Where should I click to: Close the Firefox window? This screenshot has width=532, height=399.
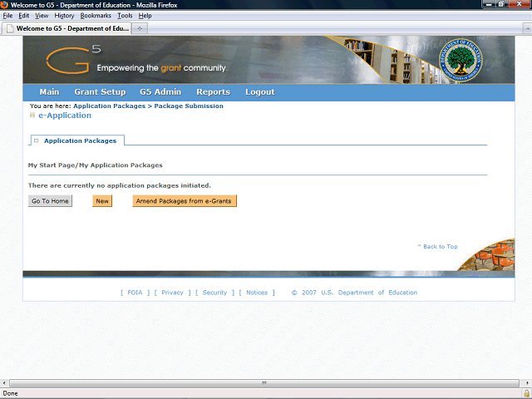[519, 4]
